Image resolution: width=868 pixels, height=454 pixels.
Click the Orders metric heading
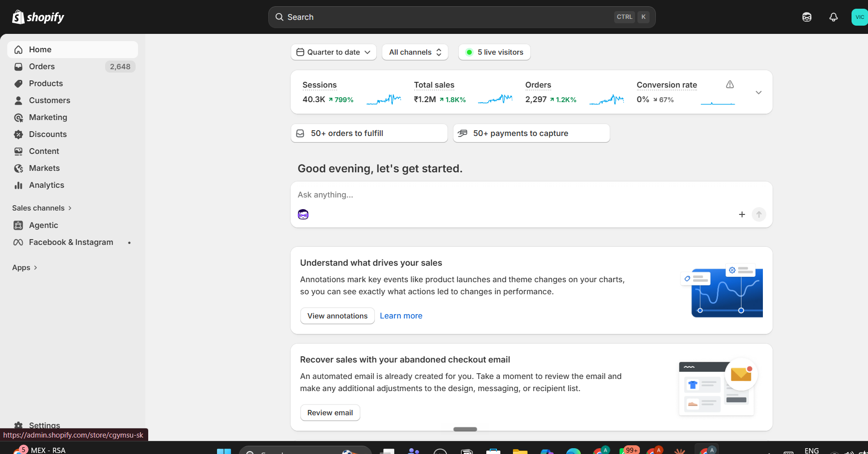coord(538,85)
